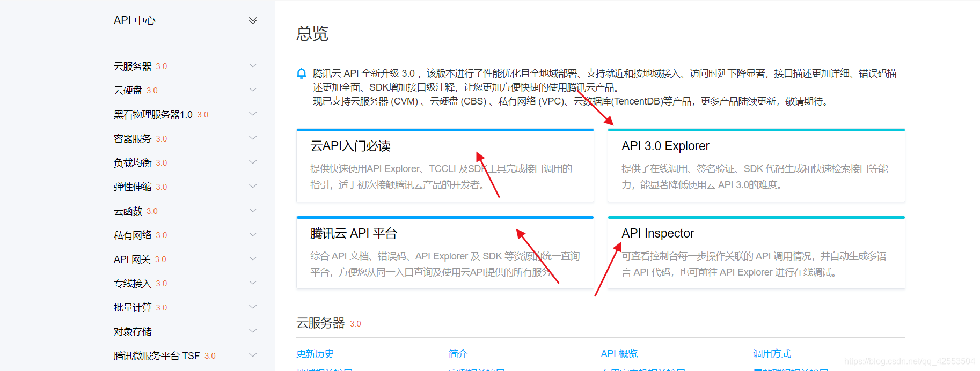The image size is (980, 371).
Task: Expand the 对象存储 sidebar chevron
Action: 253,331
